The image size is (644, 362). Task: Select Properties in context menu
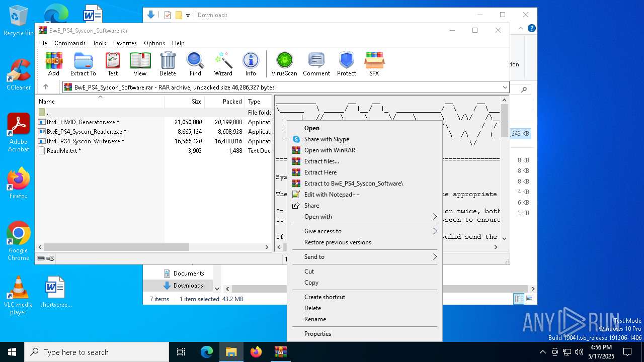(364, 334)
